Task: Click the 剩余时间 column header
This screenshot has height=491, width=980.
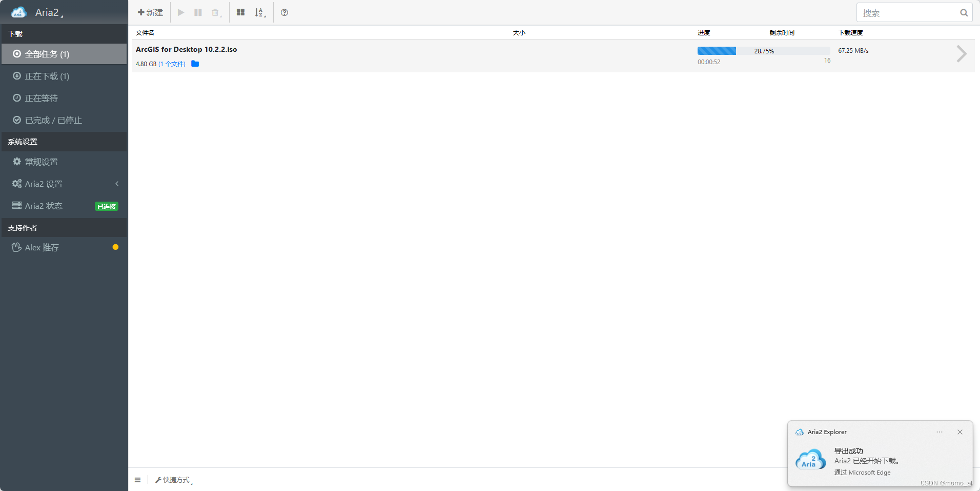Action: 782,32
